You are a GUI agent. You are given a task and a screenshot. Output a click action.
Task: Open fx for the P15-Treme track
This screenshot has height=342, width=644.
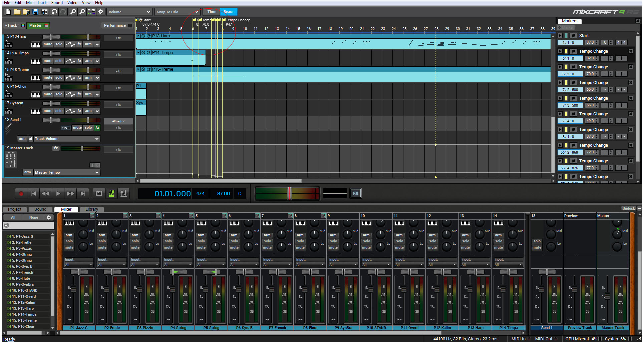point(79,78)
